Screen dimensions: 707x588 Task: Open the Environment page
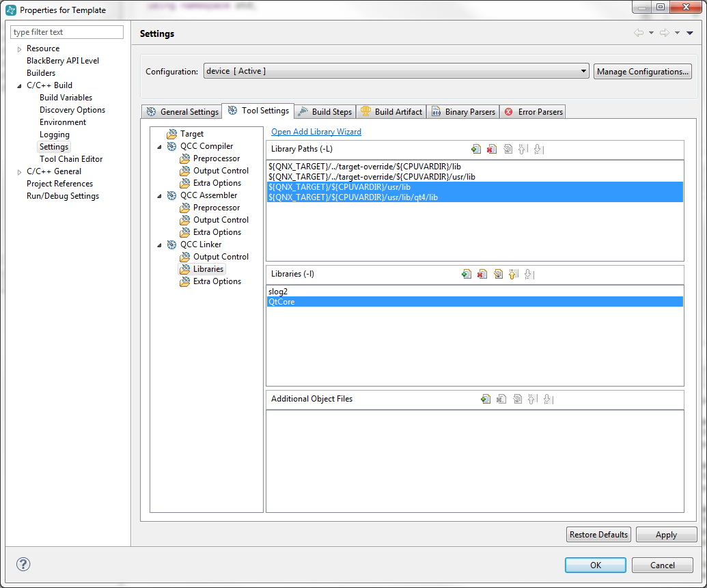click(x=63, y=122)
